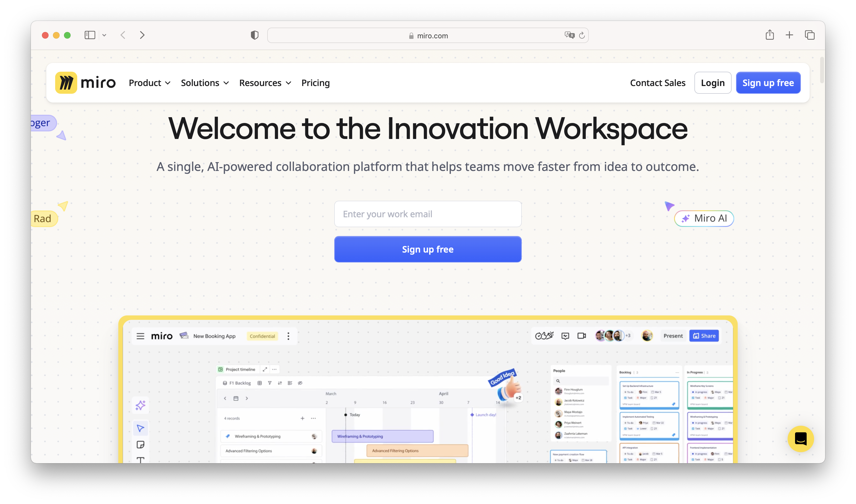The image size is (856, 504).
Task: Open the yellow chat support bubble
Action: pos(800,438)
